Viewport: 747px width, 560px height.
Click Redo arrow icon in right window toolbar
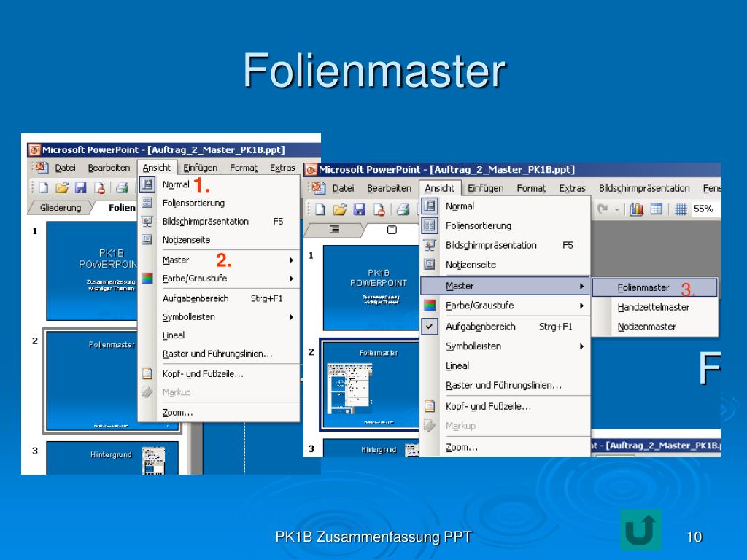[602, 209]
